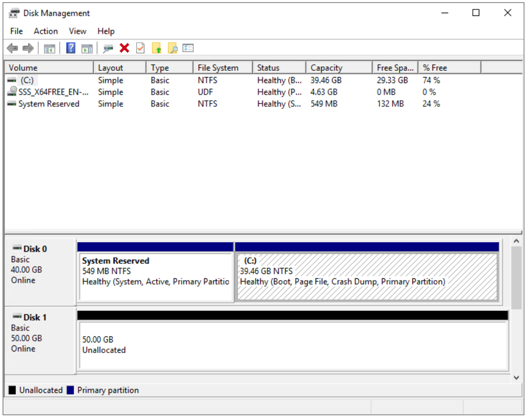The image size is (527, 420).
Task: Open Help via blue question mark icon
Action: (x=71, y=48)
